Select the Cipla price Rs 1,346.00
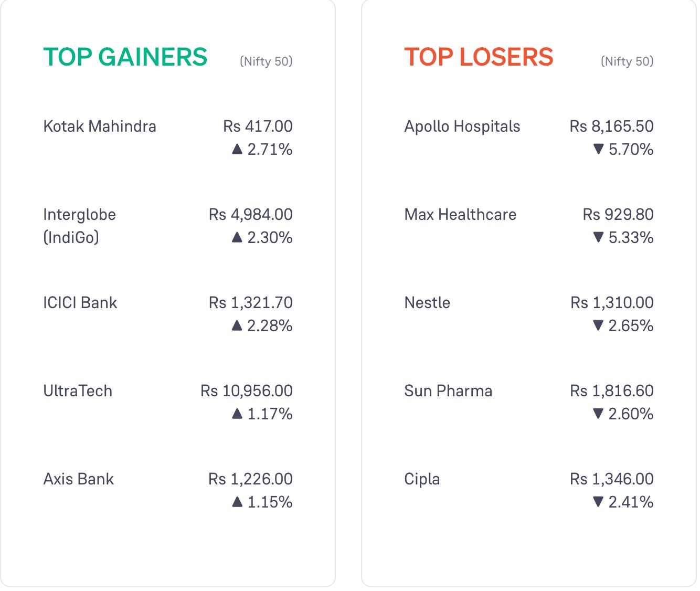The height and width of the screenshot is (591, 700). click(x=612, y=479)
